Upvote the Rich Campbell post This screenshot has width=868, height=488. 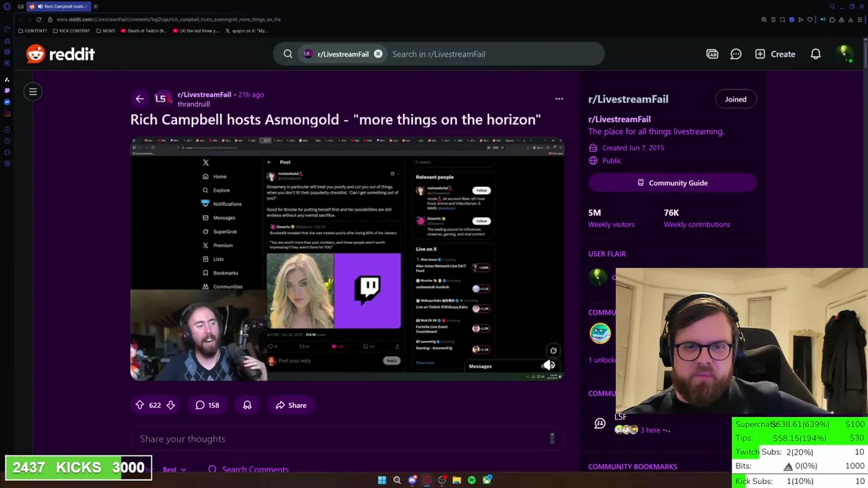click(140, 405)
